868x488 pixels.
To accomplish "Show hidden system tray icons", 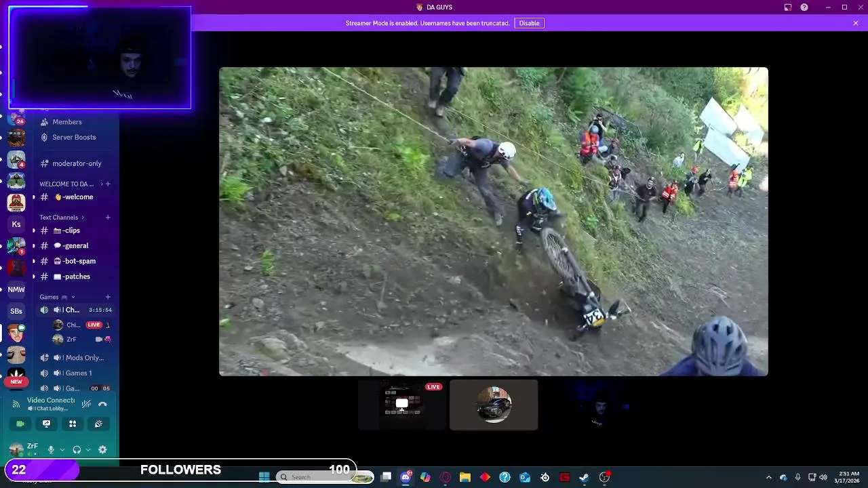I will (769, 477).
